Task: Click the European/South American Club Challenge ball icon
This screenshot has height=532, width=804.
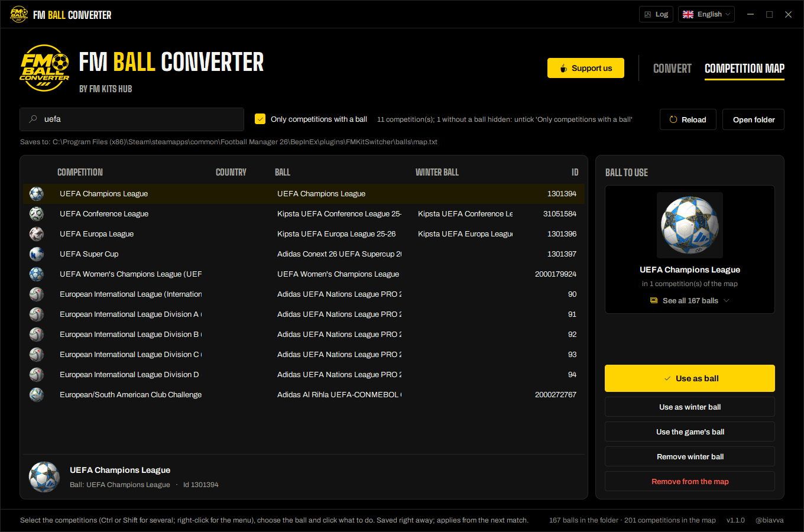Action: point(37,395)
